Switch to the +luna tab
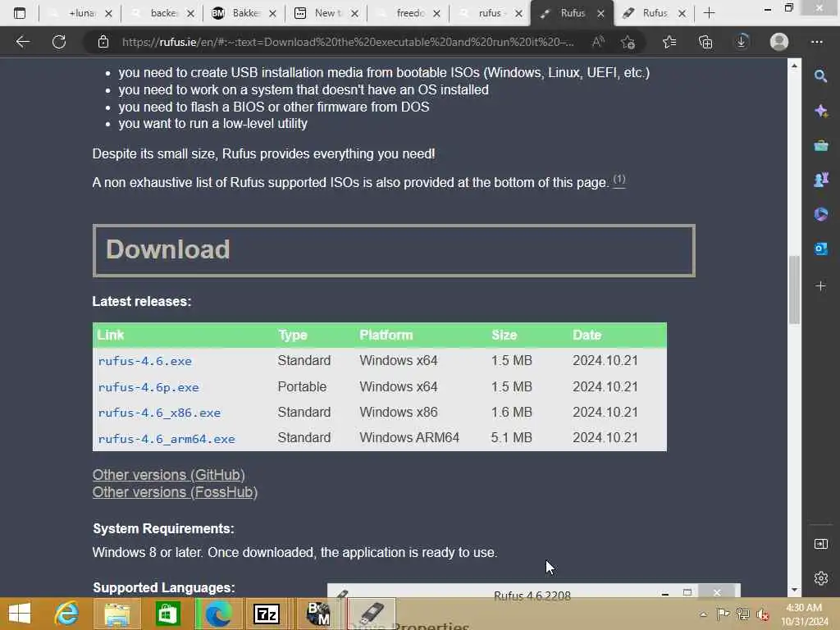The height and width of the screenshot is (630, 840). [x=80, y=13]
